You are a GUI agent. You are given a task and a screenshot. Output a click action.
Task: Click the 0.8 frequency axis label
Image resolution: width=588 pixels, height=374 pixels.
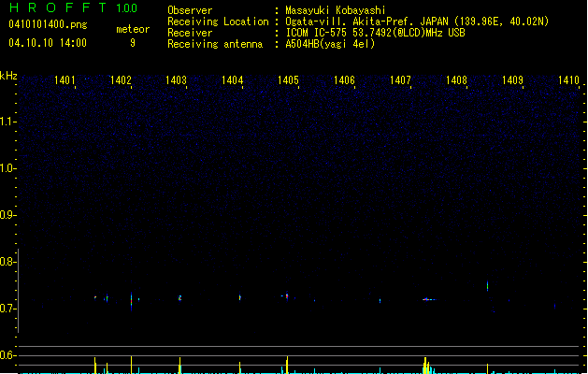coord(7,262)
